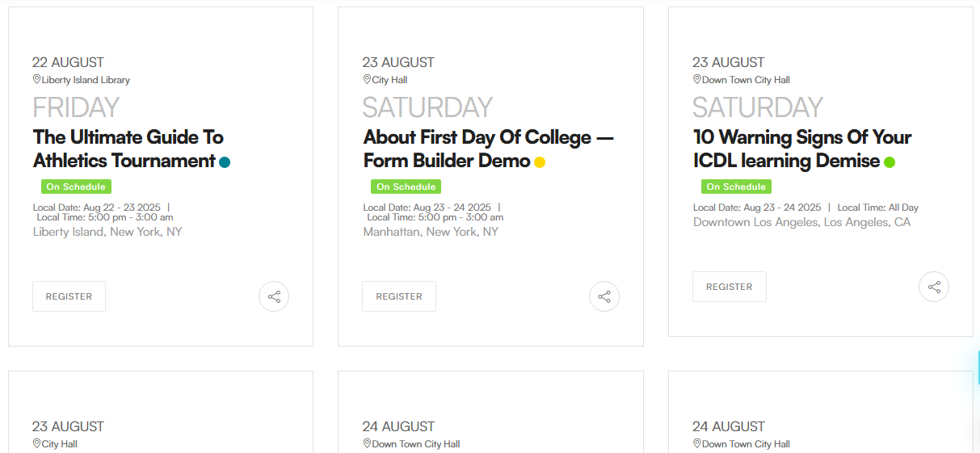Click share icon on Athletics Tournament card
Viewport: 980px width, 453px height.
[274, 296]
